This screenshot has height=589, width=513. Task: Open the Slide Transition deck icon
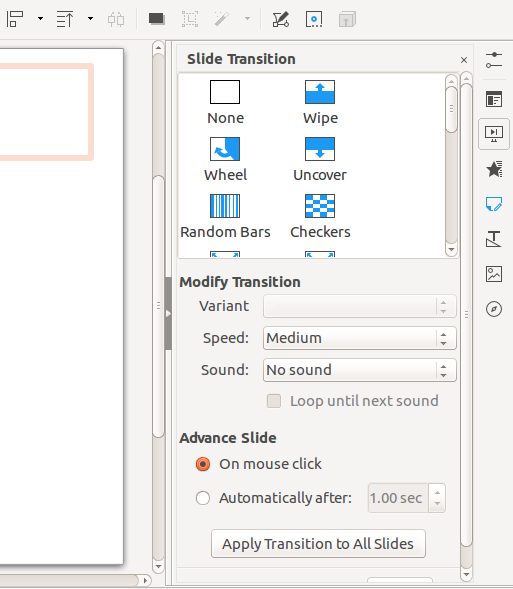(493, 134)
